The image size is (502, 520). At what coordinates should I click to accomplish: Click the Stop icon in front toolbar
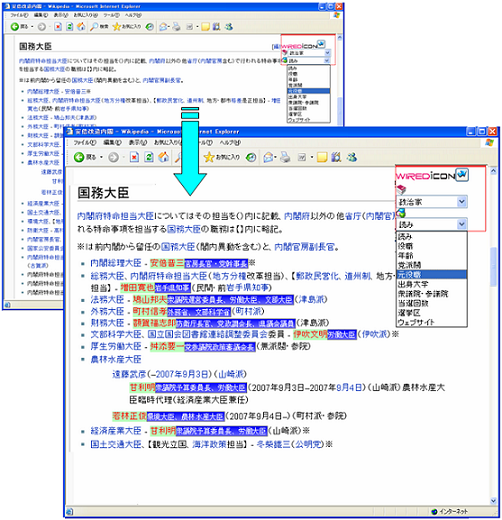tap(134, 157)
